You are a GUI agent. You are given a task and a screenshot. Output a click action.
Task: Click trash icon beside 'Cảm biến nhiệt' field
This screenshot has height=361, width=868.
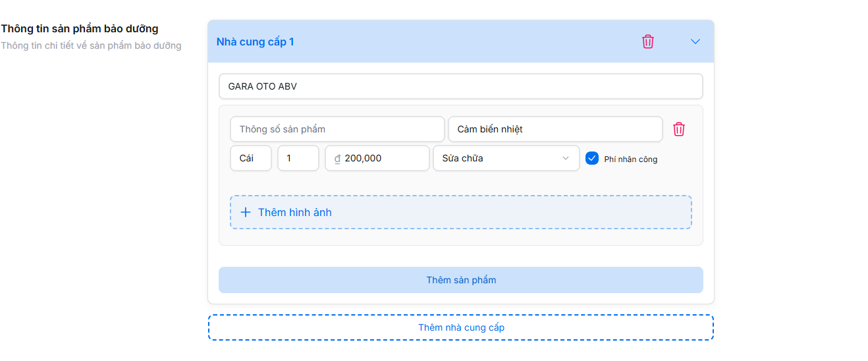click(x=679, y=129)
